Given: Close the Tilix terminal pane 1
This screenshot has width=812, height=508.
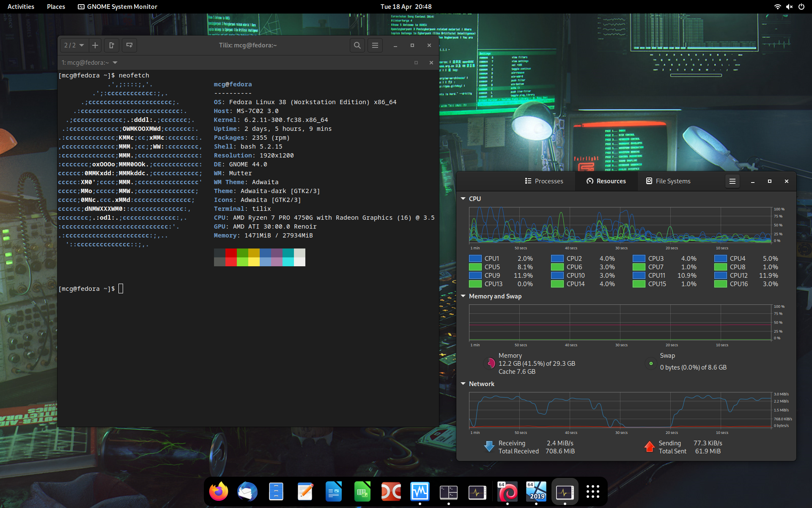Looking at the screenshot, I should (x=431, y=63).
